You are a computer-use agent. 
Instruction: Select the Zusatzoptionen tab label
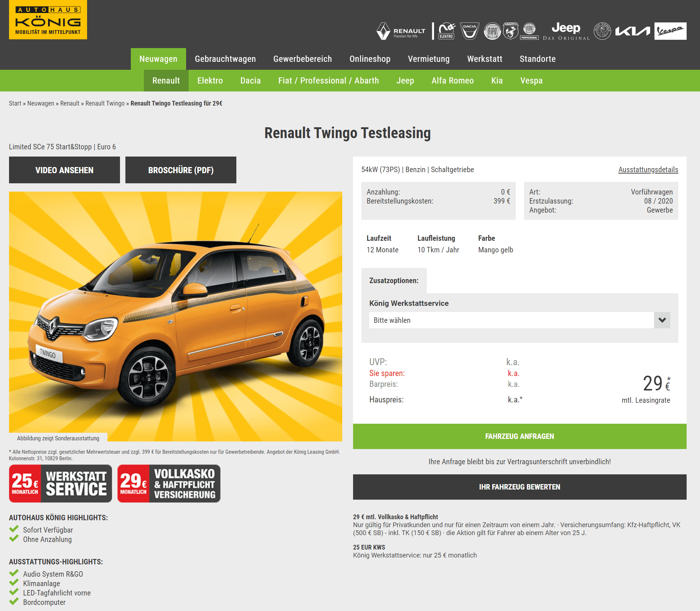pyautogui.click(x=394, y=281)
